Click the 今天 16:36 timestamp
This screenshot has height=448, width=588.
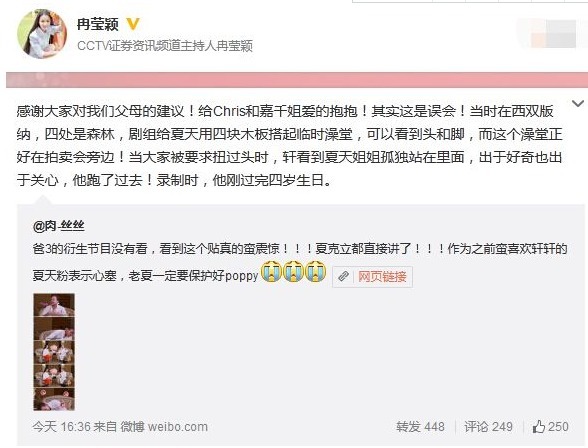[x=62, y=427]
